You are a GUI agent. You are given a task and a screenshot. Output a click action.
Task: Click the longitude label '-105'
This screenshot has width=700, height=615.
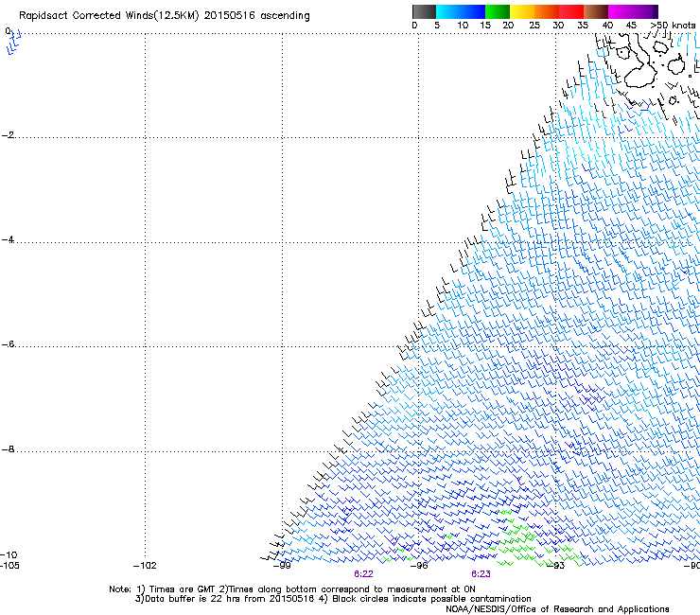tap(9, 566)
